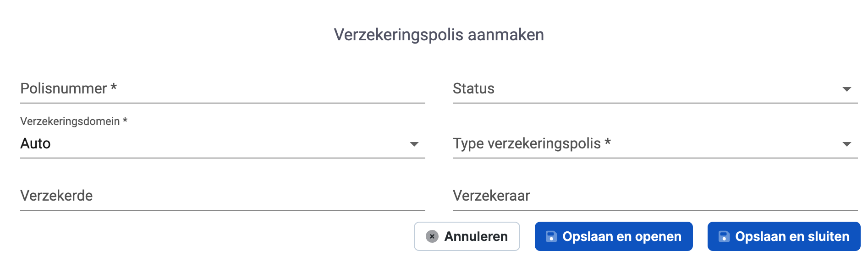Click the Status field label
Screen dimensions: 868x262
(x=473, y=89)
